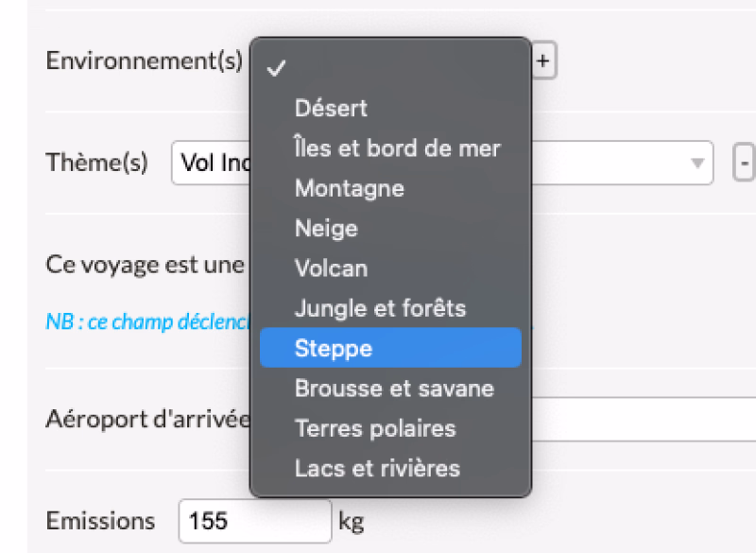The image size is (756, 553).
Task: Choose Brousse et savane
Action: coord(394,389)
